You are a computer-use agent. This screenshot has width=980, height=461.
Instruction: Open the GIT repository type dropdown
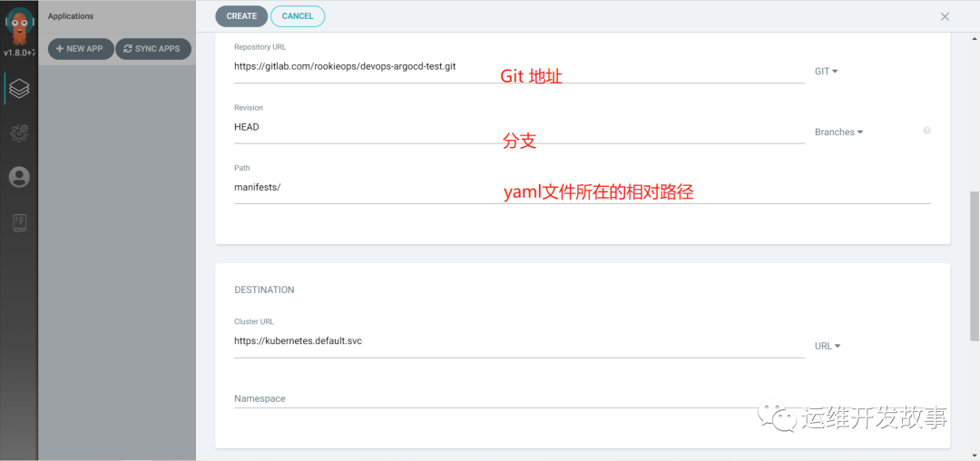[826, 71]
